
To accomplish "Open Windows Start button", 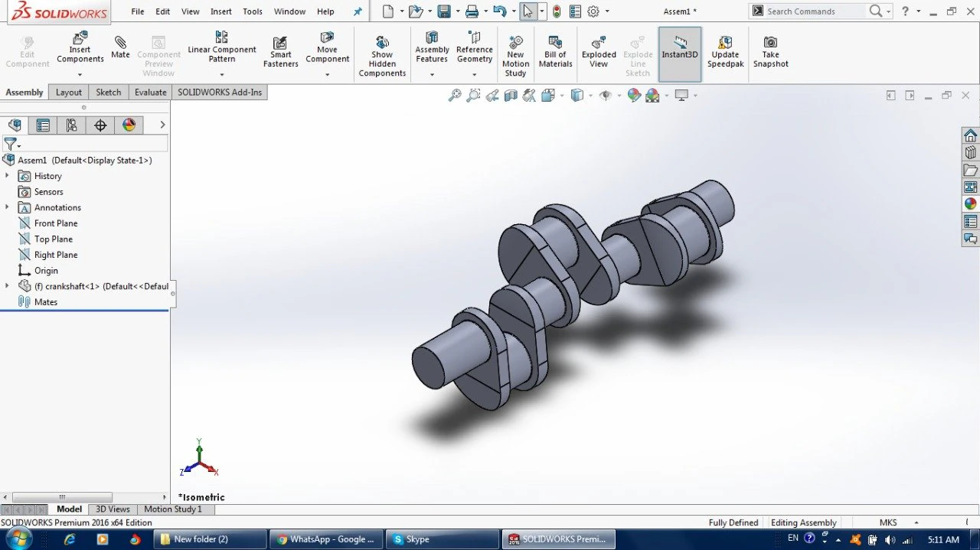I will click(18, 539).
